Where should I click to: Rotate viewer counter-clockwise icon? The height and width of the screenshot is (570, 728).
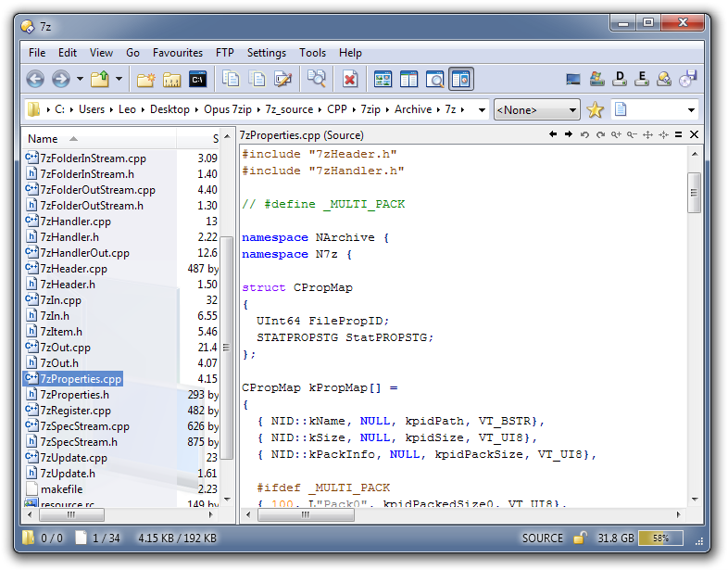(584, 134)
